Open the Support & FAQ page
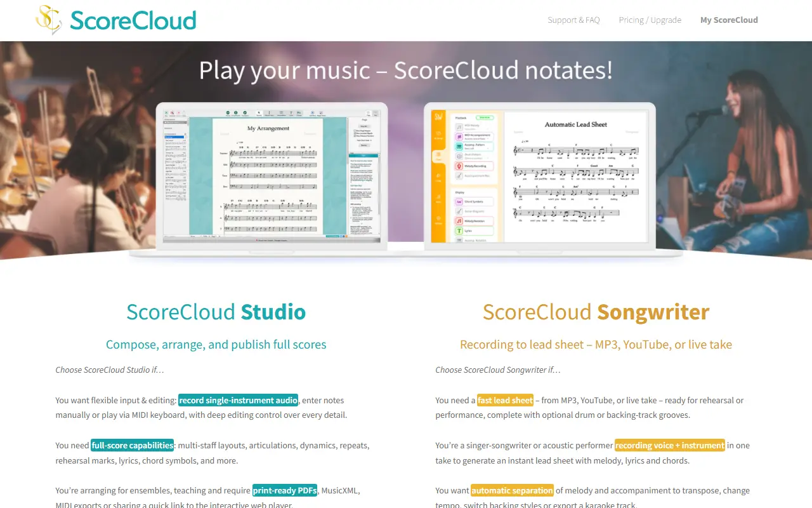 point(573,20)
